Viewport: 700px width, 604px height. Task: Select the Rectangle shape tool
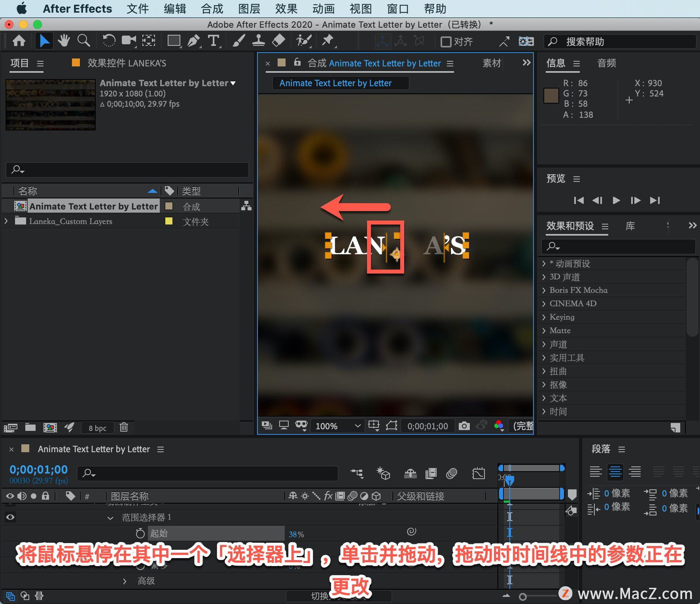pyautogui.click(x=174, y=41)
